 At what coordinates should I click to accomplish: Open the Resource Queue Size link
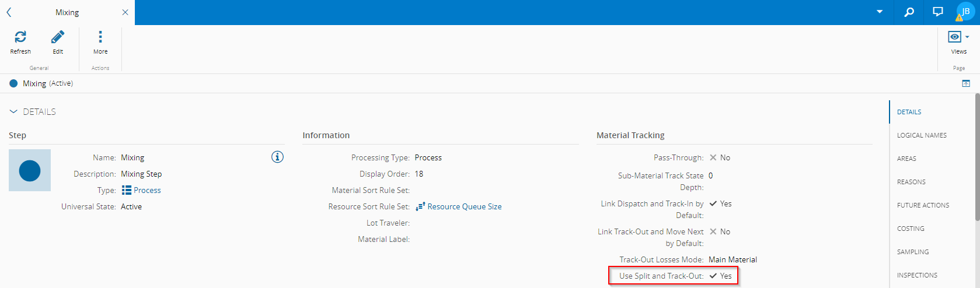coord(464,206)
